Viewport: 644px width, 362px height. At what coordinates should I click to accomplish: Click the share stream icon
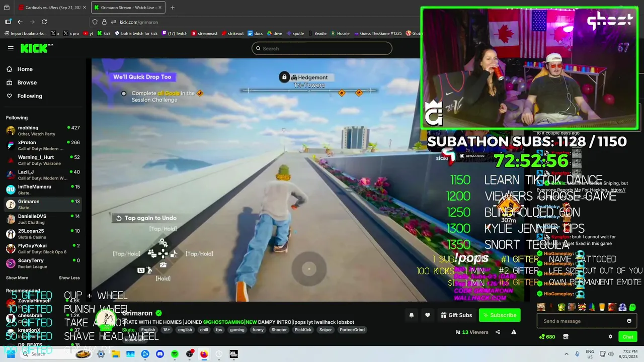[x=498, y=332]
